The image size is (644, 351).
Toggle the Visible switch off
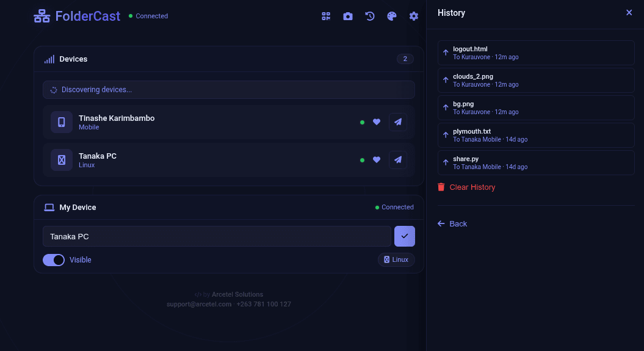point(54,260)
